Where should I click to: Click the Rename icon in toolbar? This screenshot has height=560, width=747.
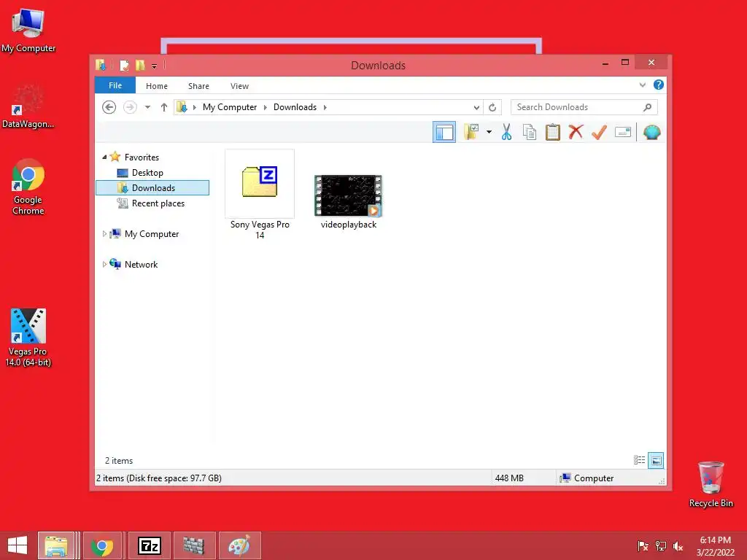tap(623, 132)
